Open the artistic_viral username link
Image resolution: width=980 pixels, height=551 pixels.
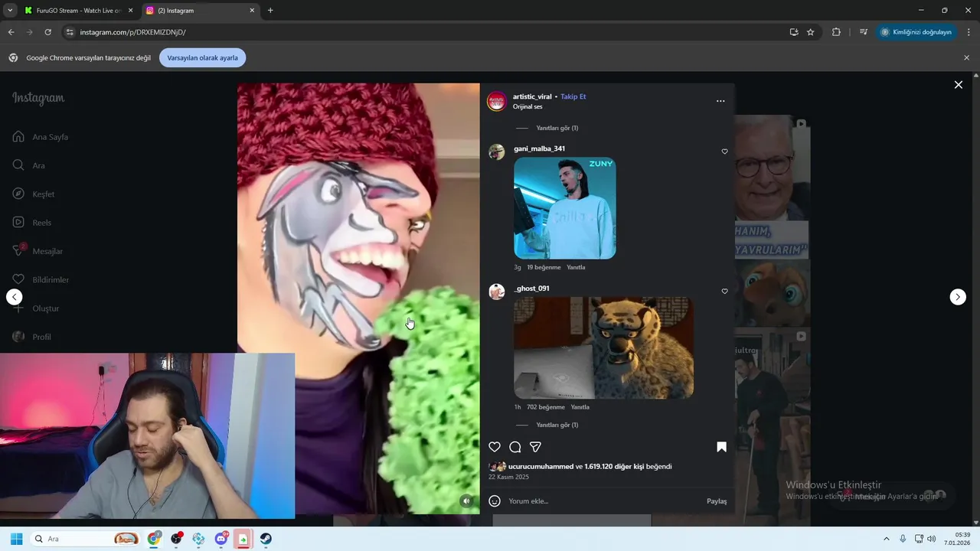(x=532, y=96)
